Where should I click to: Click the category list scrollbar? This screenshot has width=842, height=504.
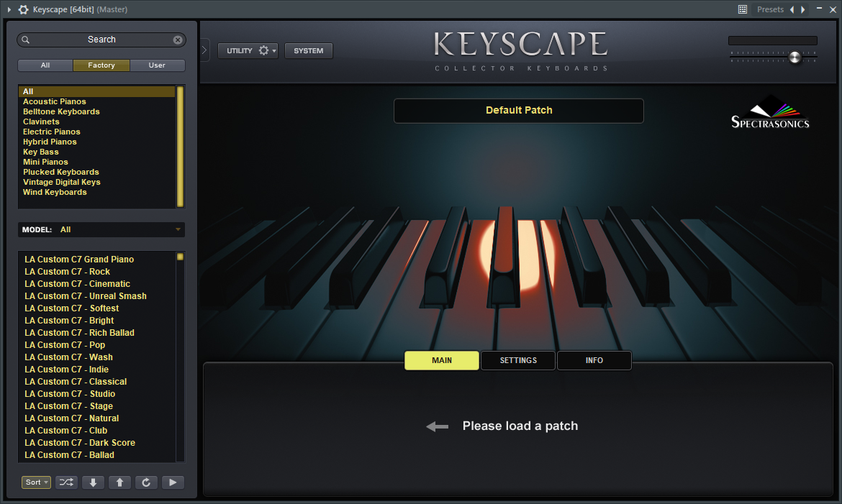181,146
